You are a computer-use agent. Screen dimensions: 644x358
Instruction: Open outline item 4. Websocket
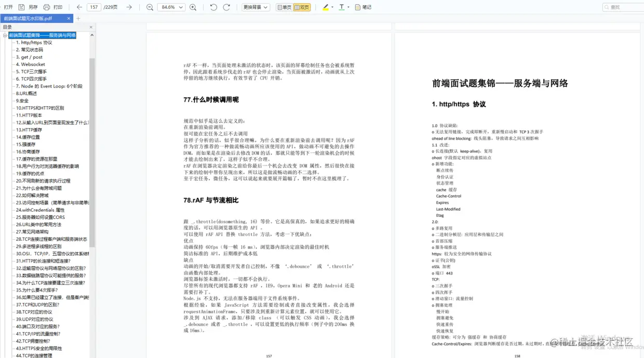pyautogui.click(x=30, y=64)
